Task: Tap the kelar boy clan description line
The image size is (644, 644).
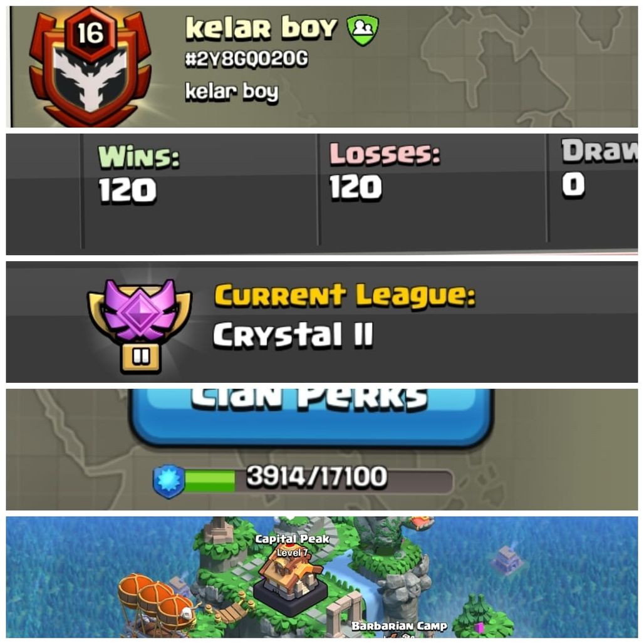Action: pos(232,91)
